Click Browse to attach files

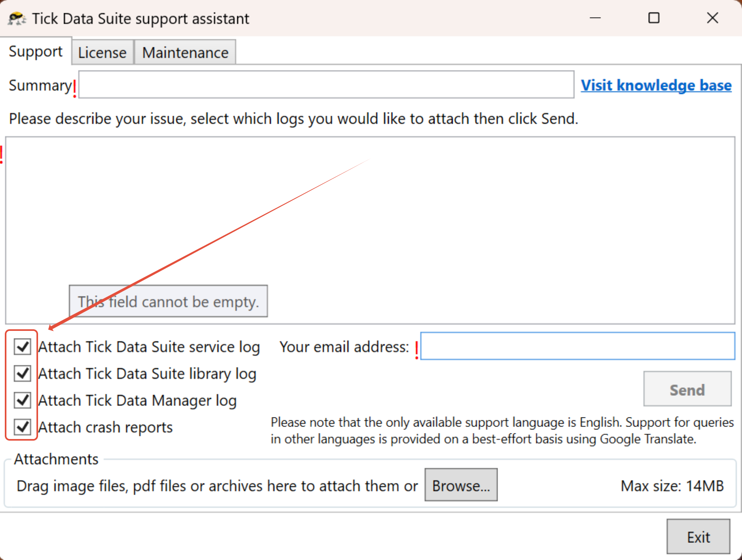(x=461, y=485)
